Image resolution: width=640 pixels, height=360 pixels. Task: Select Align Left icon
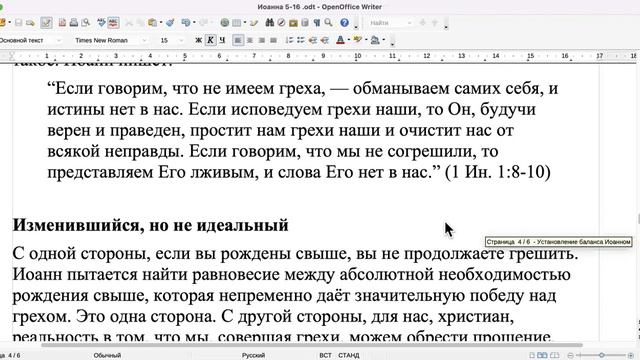pos(238,40)
